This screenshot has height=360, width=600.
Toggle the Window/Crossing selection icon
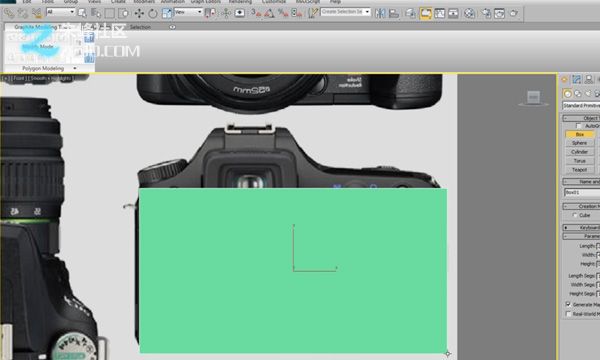point(123,14)
